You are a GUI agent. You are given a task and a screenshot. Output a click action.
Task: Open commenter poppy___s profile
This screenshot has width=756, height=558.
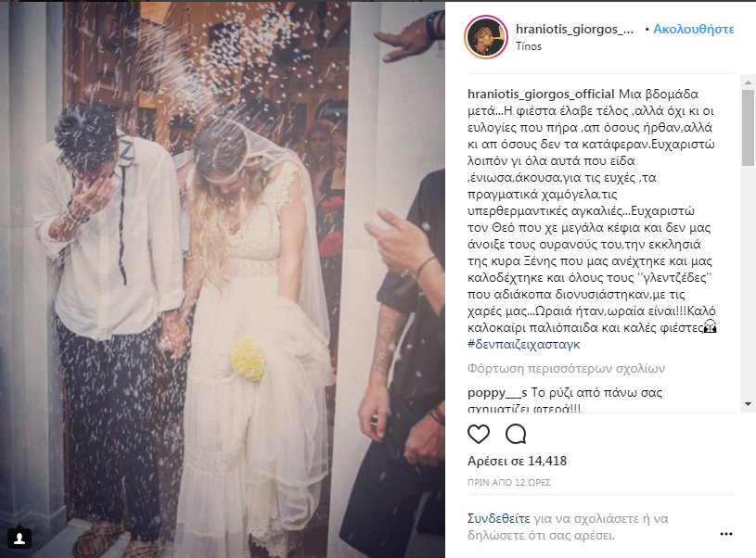497,393
